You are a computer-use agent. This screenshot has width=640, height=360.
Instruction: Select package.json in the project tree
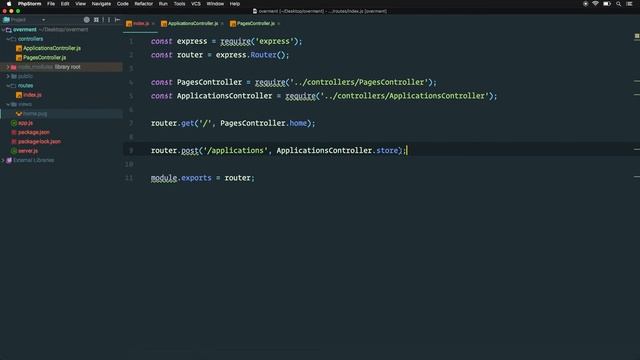point(34,132)
